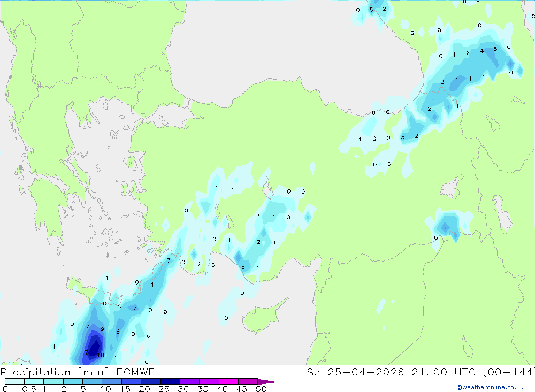Click the legend arrow tip above 50 mm
535x392 pixels.
tap(267, 382)
